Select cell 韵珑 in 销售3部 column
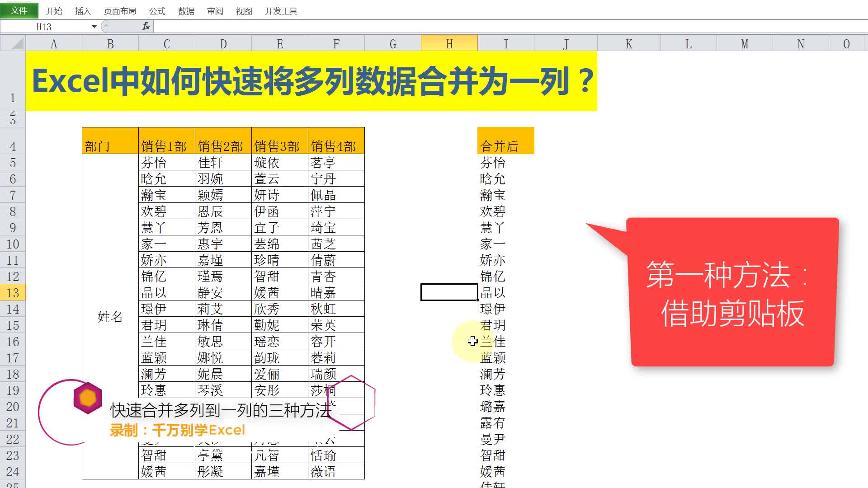Screen dimensions: 868x488 [280, 358]
